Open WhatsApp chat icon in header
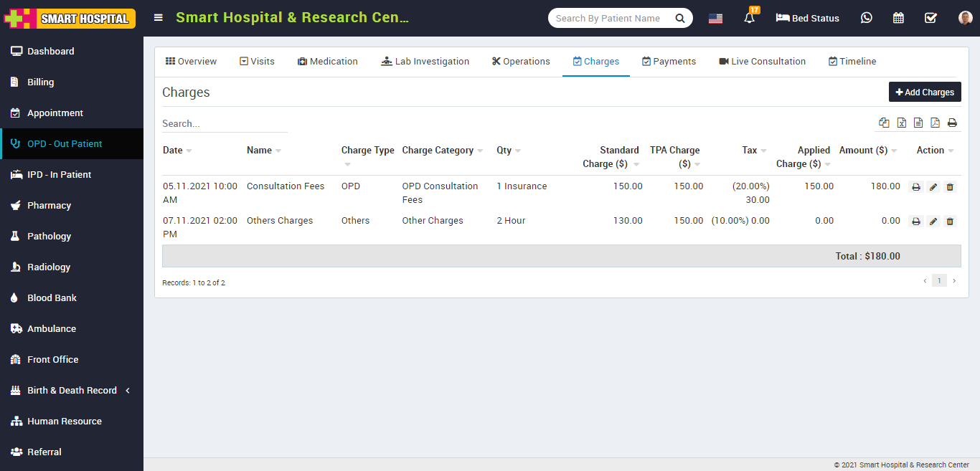Image resolution: width=980 pixels, height=471 pixels. click(x=867, y=18)
